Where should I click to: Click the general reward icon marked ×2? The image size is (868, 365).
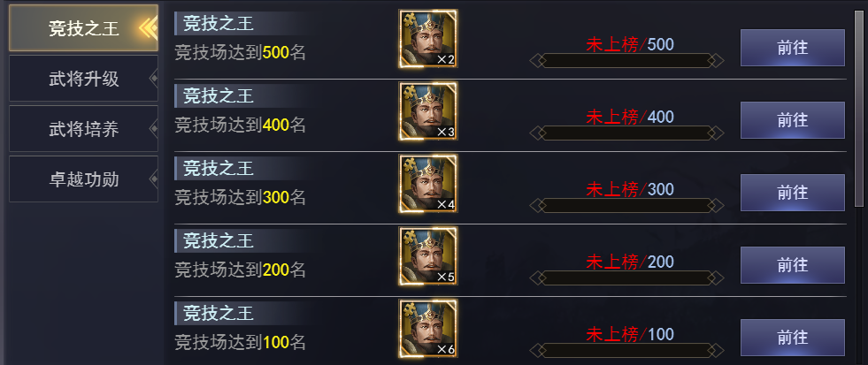click(428, 39)
